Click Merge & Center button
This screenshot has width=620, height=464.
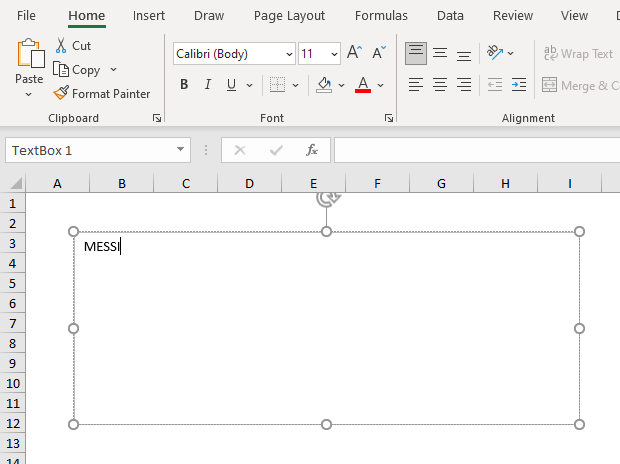(x=580, y=85)
